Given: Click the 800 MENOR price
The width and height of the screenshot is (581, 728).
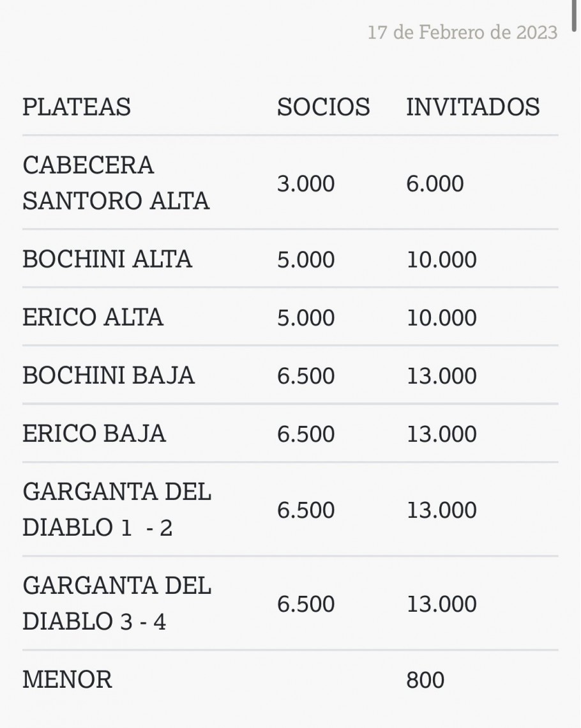Looking at the screenshot, I should point(425,680).
